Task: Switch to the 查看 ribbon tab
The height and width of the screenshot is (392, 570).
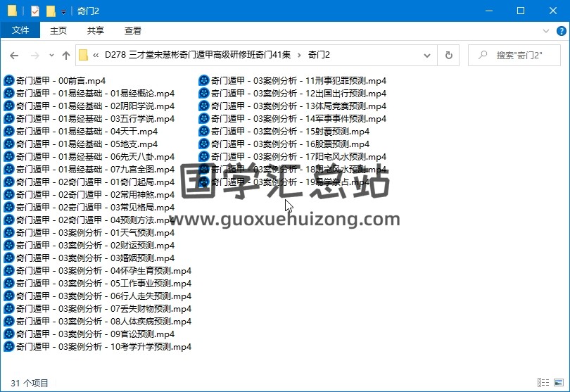Action: click(x=133, y=30)
